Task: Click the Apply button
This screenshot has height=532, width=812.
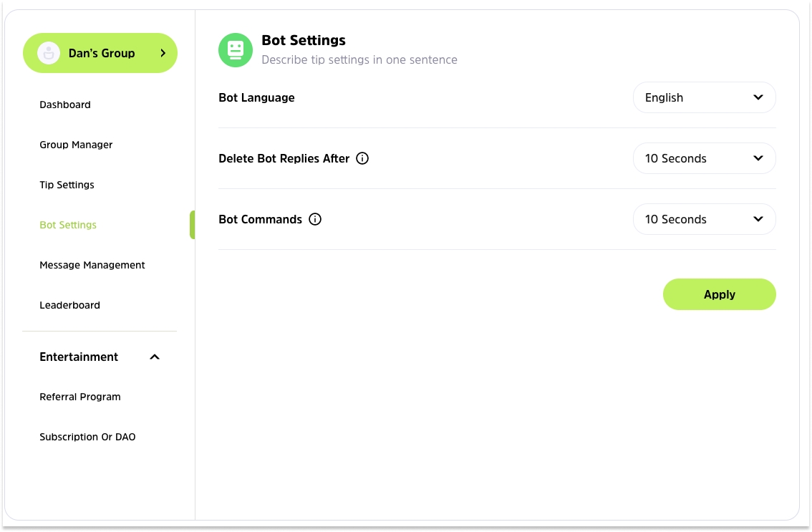Action: 720,294
